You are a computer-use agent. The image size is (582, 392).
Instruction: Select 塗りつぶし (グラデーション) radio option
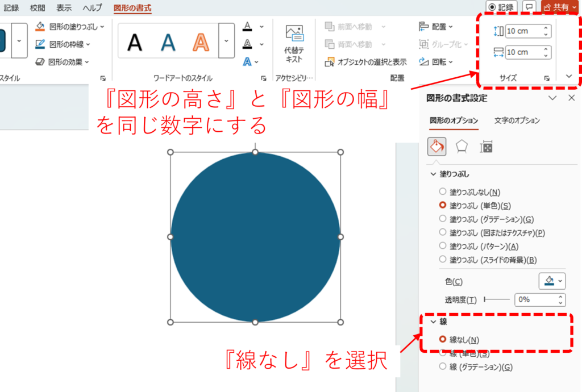(x=443, y=219)
